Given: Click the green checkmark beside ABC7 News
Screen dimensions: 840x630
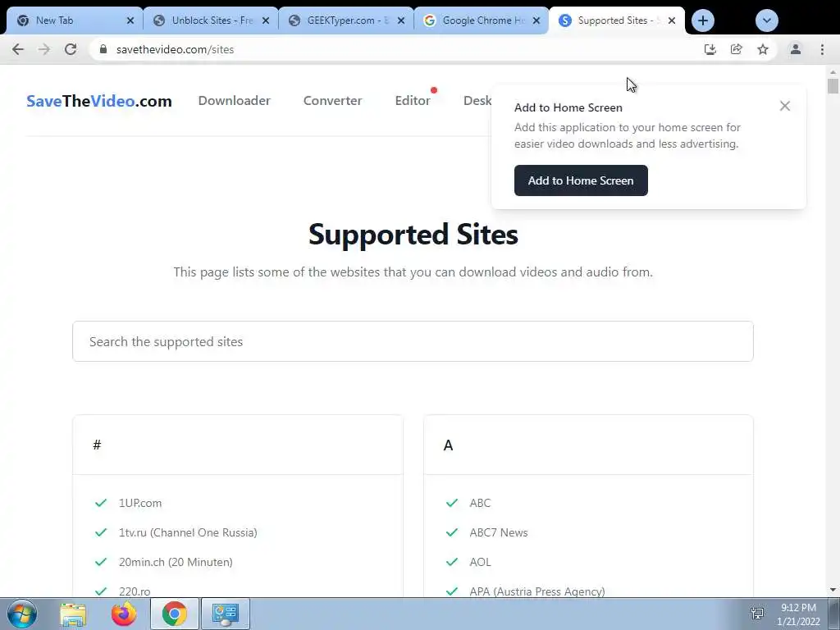Looking at the screenshot, I should (452, 532).
